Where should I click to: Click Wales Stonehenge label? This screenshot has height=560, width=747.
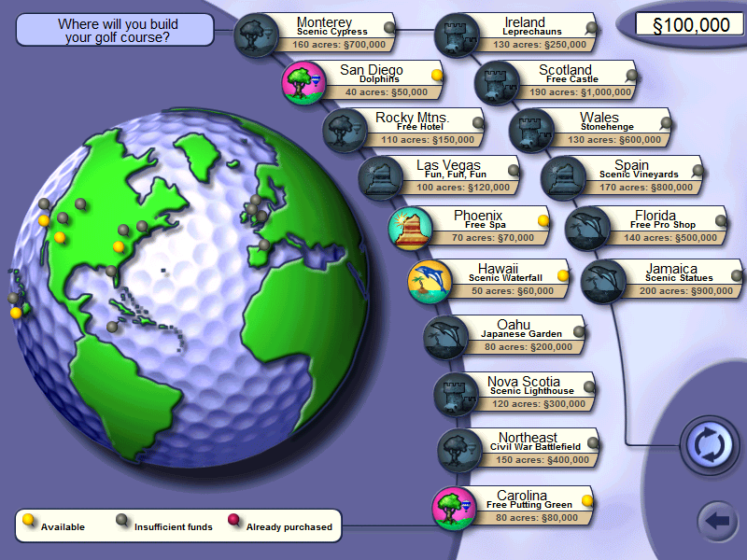(x=607, y=127)
